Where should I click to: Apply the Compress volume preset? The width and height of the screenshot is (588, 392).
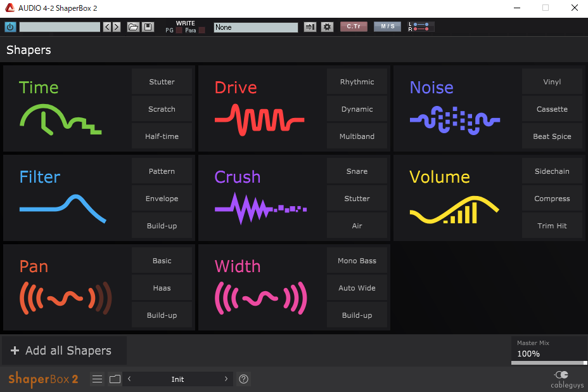coord(552,199)
